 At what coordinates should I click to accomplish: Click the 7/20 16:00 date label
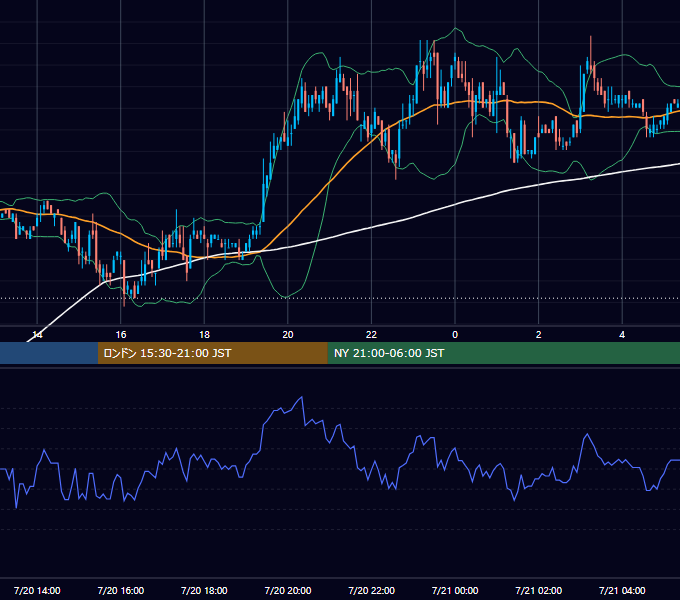point(121,590)
